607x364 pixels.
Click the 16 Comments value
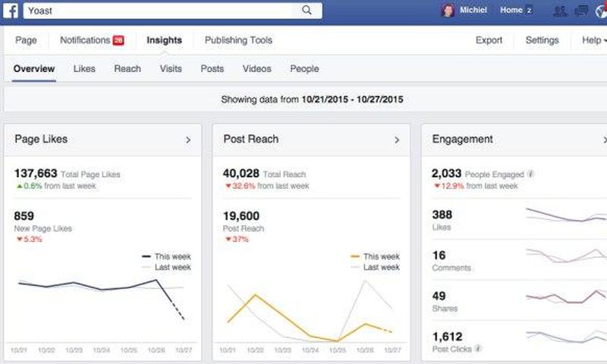[x=439, y=256]
